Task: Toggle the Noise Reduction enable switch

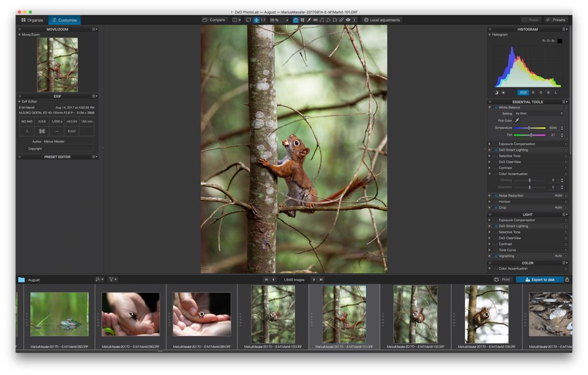Action: (495, 195)
